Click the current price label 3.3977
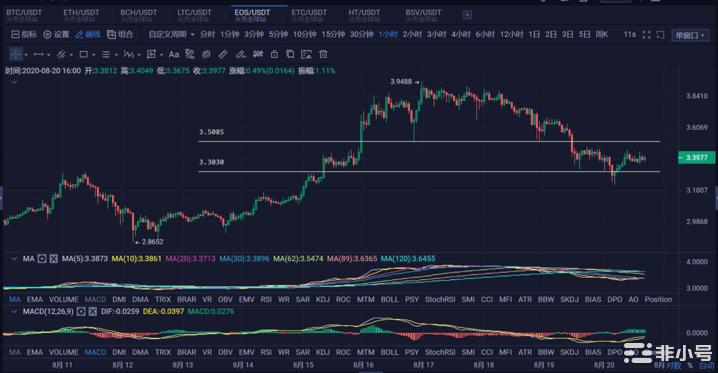This screenshot has width=718, height=373. [696, 157]
